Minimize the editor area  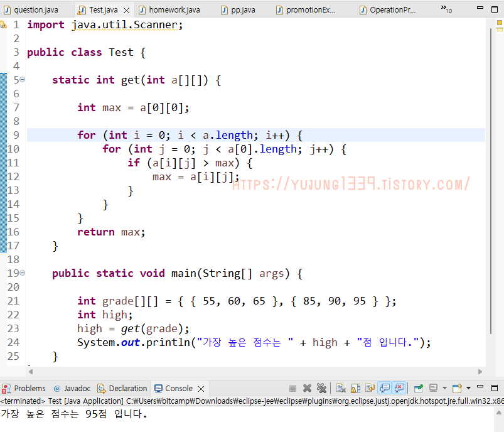(480, 8)
